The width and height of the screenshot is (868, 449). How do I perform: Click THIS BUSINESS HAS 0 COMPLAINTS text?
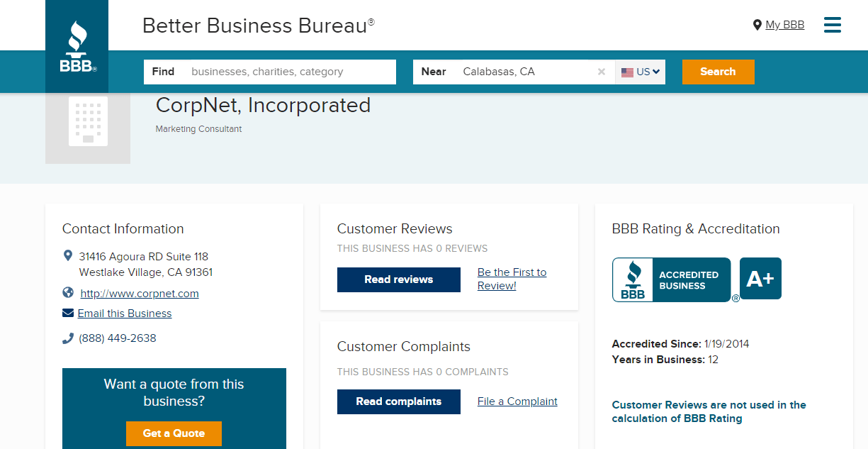(423, 372)
